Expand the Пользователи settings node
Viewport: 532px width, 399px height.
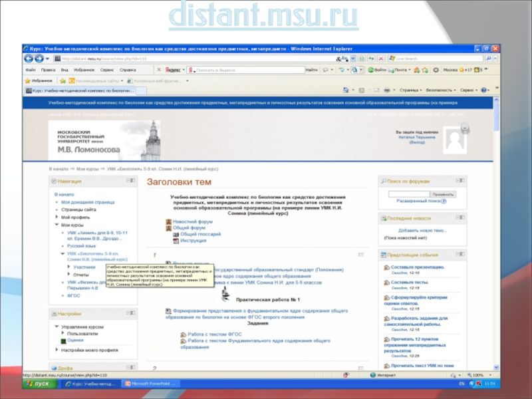[63, 333]
